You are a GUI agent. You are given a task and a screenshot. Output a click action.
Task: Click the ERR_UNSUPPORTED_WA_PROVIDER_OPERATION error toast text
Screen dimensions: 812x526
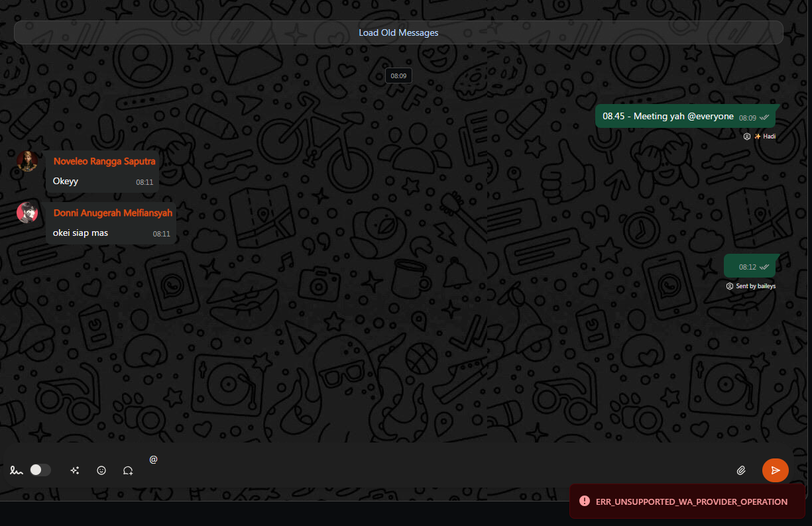pos(691,501)
